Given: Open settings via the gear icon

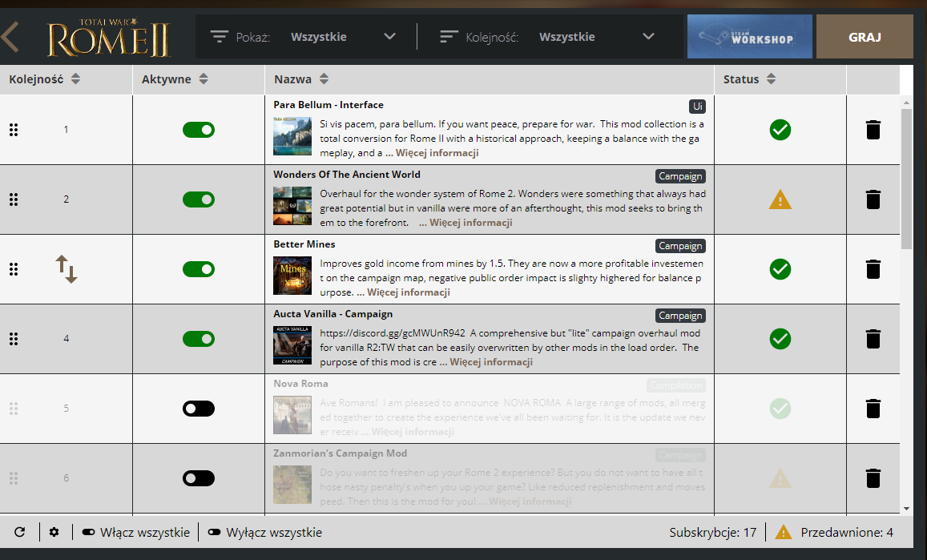Looking at the screenshot, I should coord(54,532).
